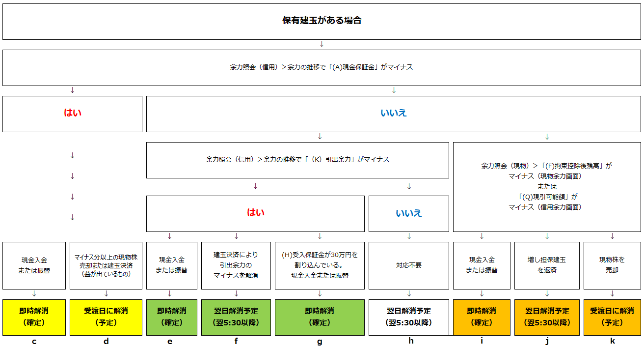Viewport: 644px width, 347px height.
Task: Click the title box 保有建玉がある場合
Action: pos(322,21)
